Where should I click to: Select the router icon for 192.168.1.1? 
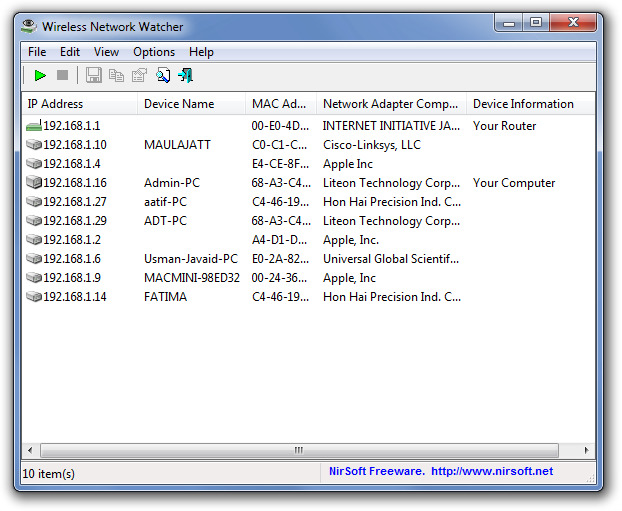coord(34,126)
